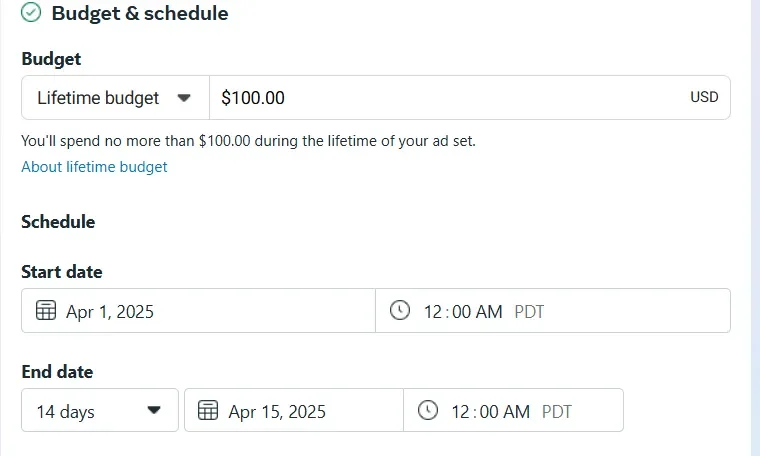Viewport: 760px width, 456px height.
Task: Open the Start date calendar icon
Action: coord(46,311)
